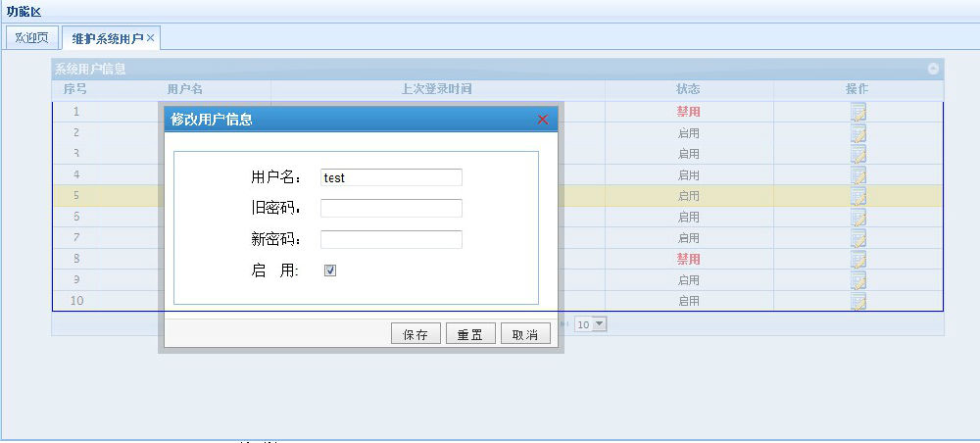980x443 pixels.
Task: Close the 维护系统用户 tab
Action: tap(151, 38)
